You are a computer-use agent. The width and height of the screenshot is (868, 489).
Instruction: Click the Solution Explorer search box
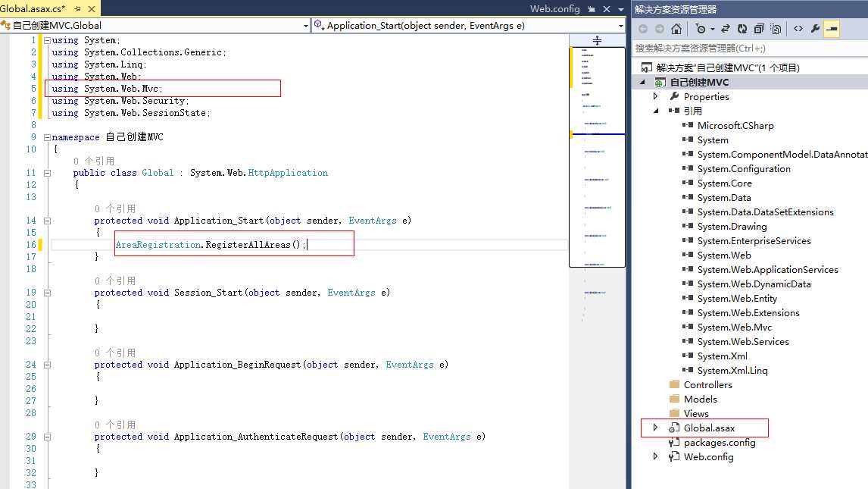point(750,49)
